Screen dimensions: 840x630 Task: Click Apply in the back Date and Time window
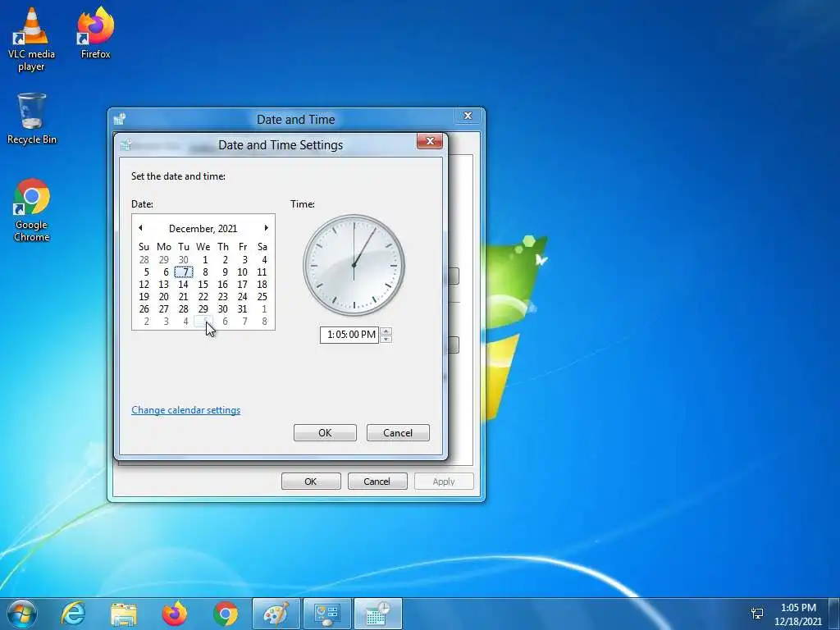click(444, 481)
